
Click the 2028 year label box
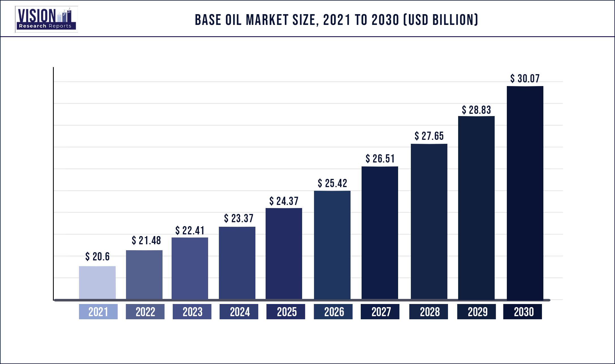[428, 312]
